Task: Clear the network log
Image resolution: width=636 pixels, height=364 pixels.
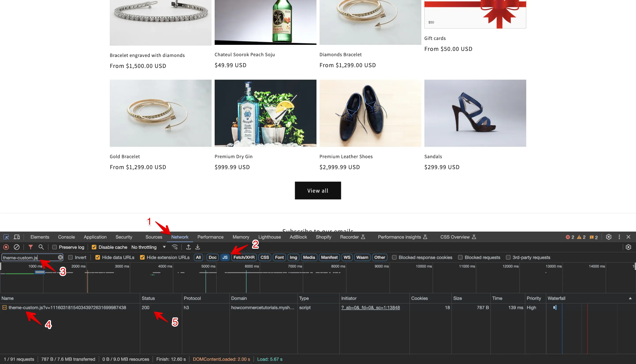Action: click(17, 247)
